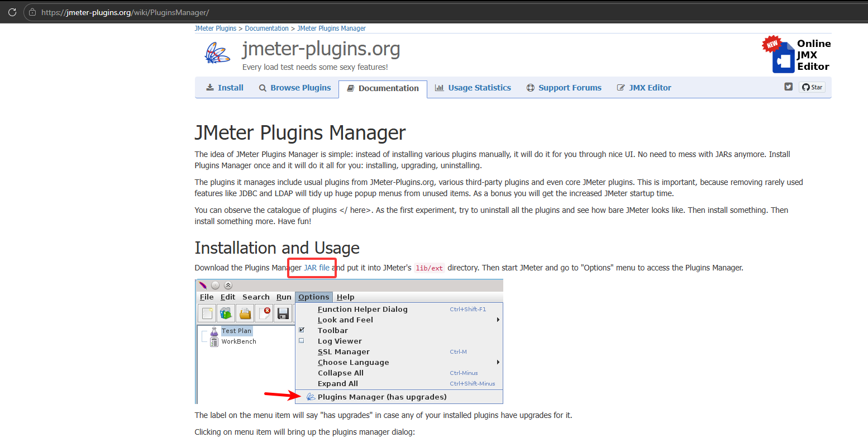Click the Test Plan flask icon
The height and width of the screenshot is (442, 868).
coord(214,331)
